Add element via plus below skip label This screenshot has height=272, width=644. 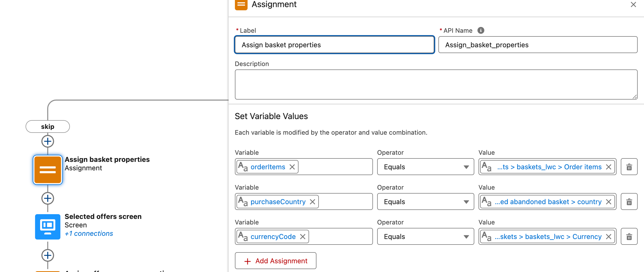[x=48, y=141]
